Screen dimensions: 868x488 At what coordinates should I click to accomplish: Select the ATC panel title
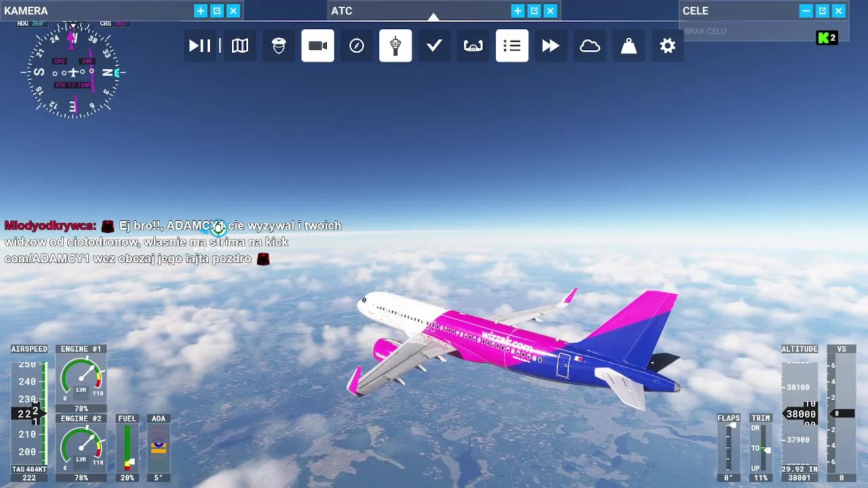(342, 11)
